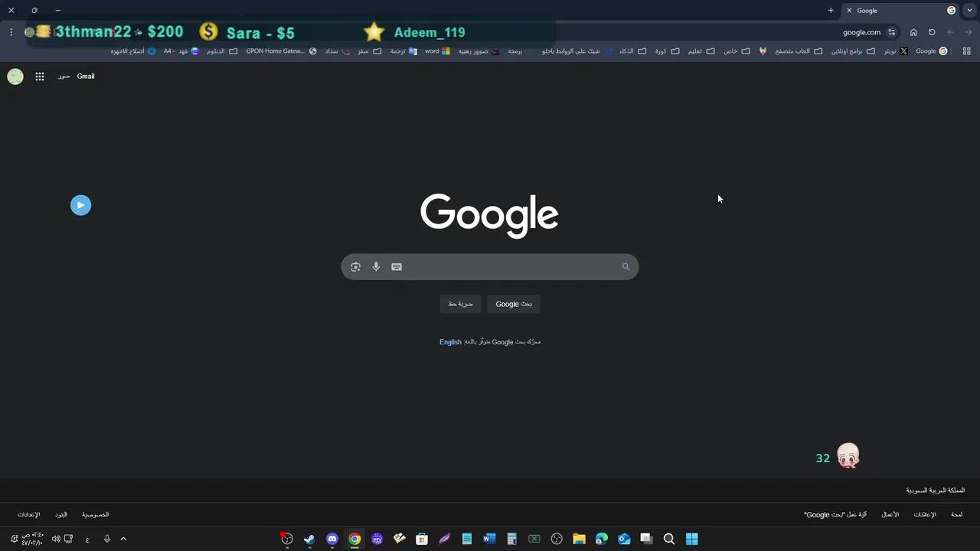The image size is (980, 551).
Task: Open the البنود terms footer link
Action: pyautogui.click(x=61, y=515)
